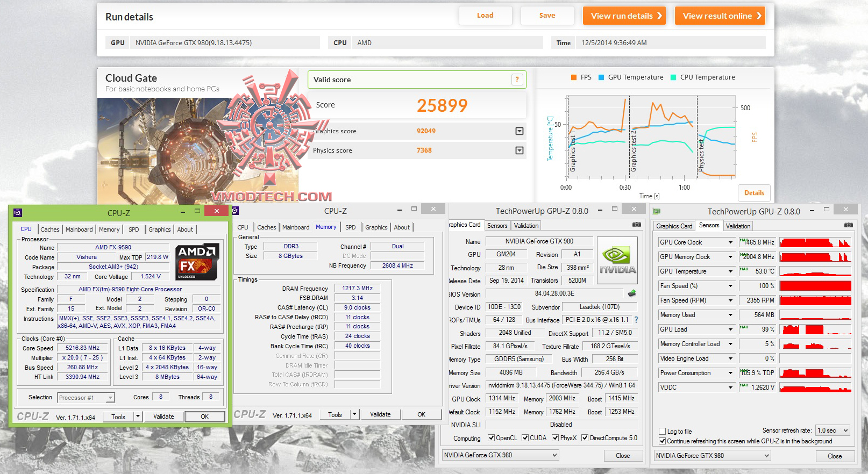Screen dimensions: 868x474
Task: Click the screenshot camera icon in GPU-Z Sensors window
Action: [849, 225]
